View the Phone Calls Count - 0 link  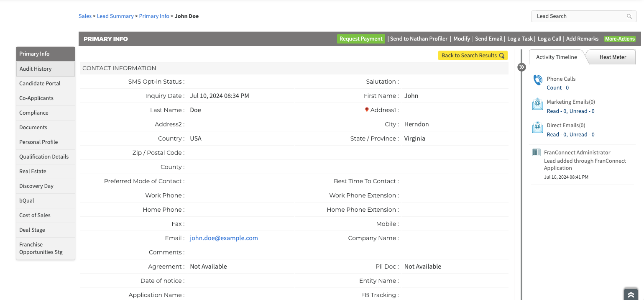[557, 88]
